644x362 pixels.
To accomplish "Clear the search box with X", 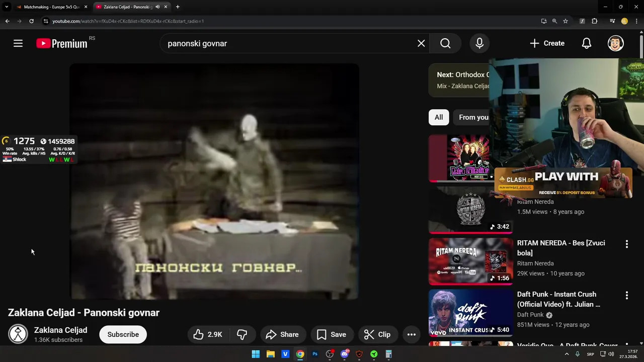I will (421, 43).
